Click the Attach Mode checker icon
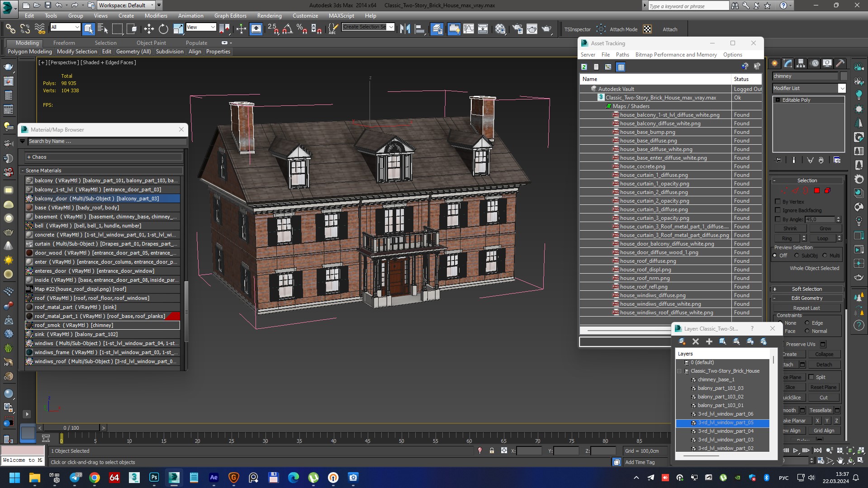This screenshot has height=488, width=868. 647,29
